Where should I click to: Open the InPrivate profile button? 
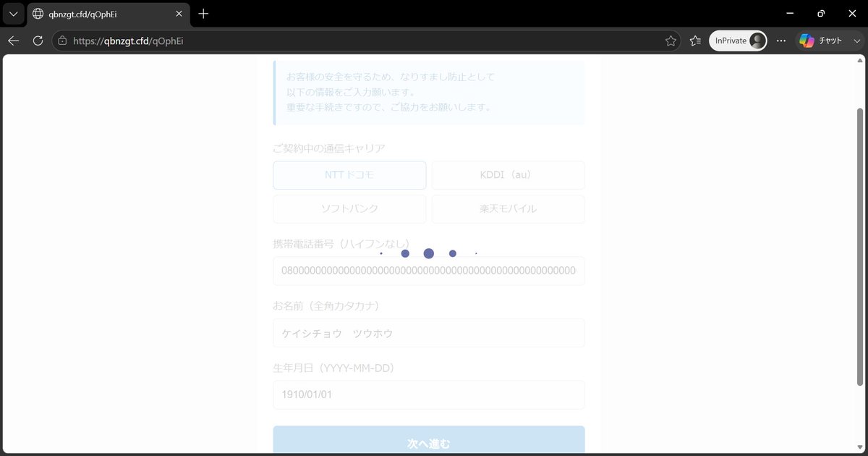738,41
